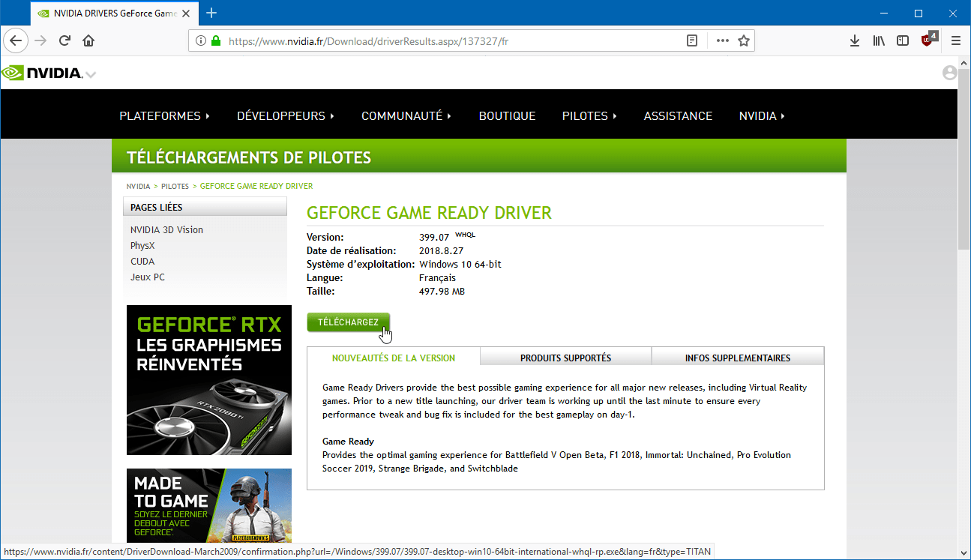Screen dimensions: 971x560
Task: Expand the NVIDIA logo dropdown chevron
Action: point(91,74)
